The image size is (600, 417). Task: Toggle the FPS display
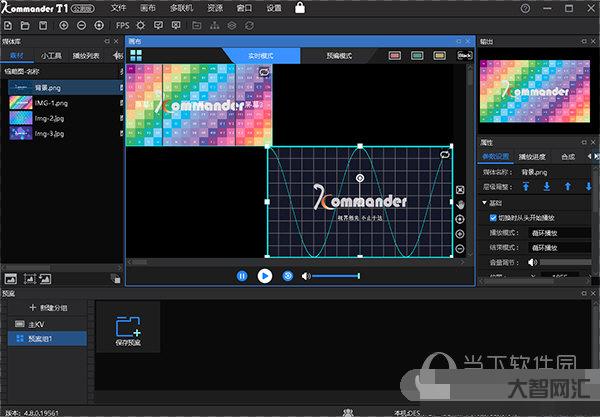point(122,26)
